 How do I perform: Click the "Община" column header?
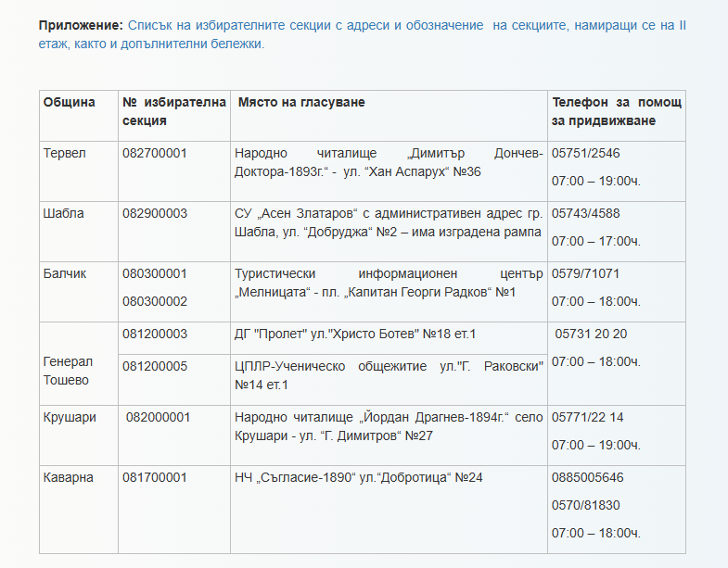coord(70,102)
